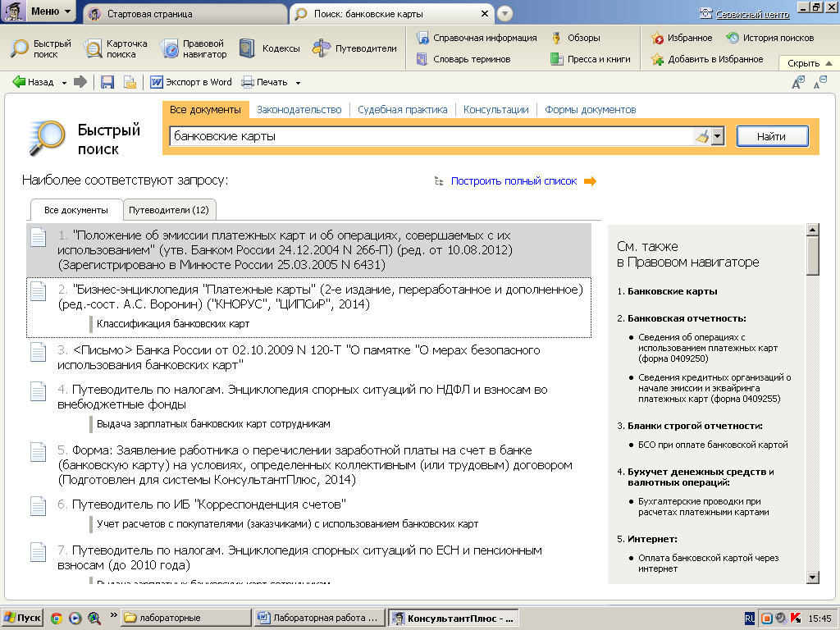Increase font size icon

[x=797, y=82]
